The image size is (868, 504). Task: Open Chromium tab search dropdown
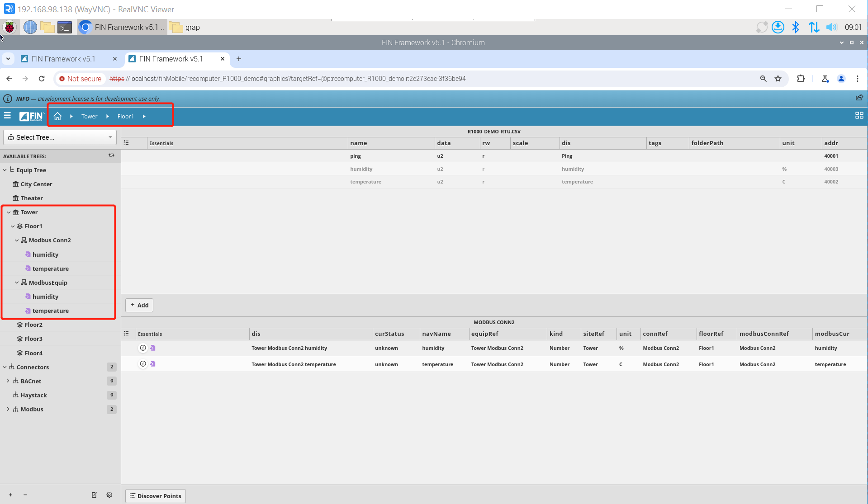click(x=8, y=59)
